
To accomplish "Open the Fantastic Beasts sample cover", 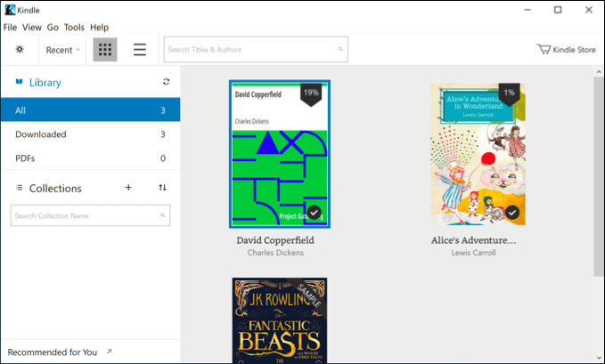I will point(280,320).
